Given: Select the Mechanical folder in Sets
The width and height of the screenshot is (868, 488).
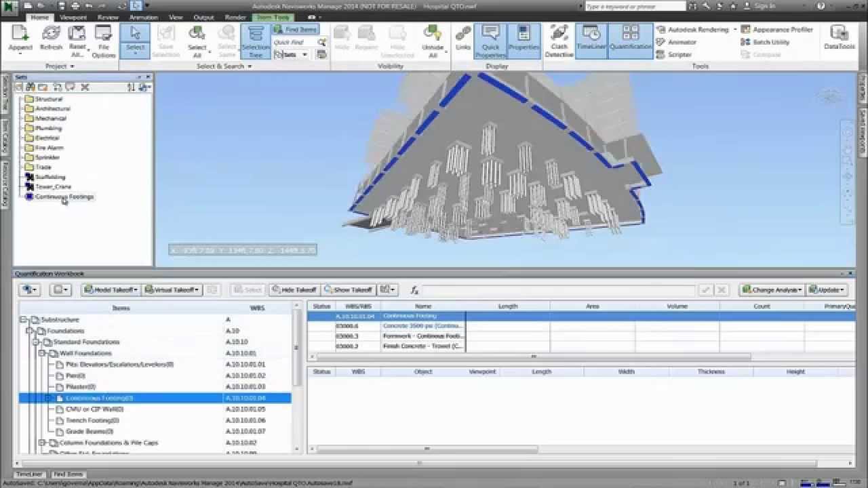Looking at the screenshot, I should tap(50, 119).
